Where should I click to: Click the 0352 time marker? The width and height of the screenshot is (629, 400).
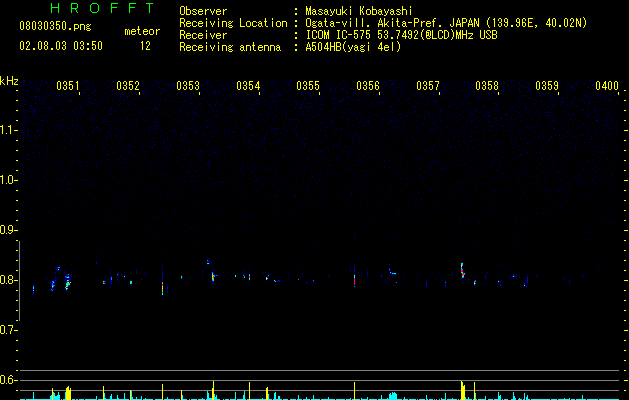128,85
